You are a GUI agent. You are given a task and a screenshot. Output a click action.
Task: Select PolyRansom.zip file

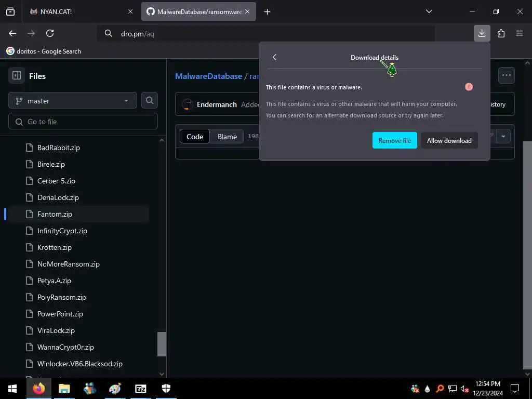62,297
